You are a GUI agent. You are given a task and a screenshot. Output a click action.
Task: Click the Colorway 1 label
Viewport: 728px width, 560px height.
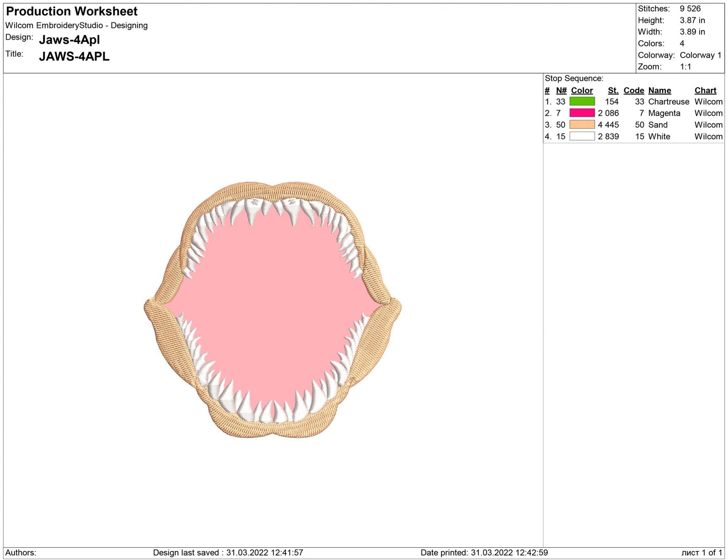pos(700,55)
